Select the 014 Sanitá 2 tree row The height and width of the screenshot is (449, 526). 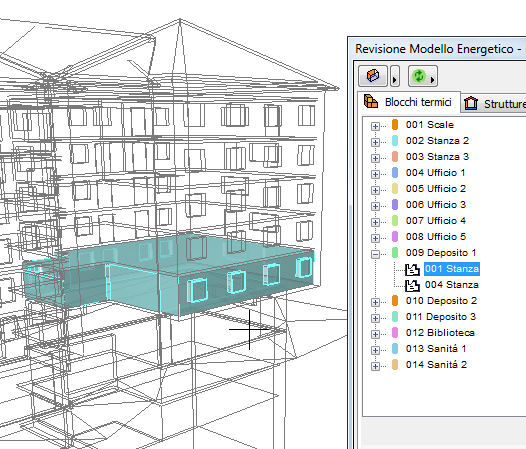[x=436, y=364]
